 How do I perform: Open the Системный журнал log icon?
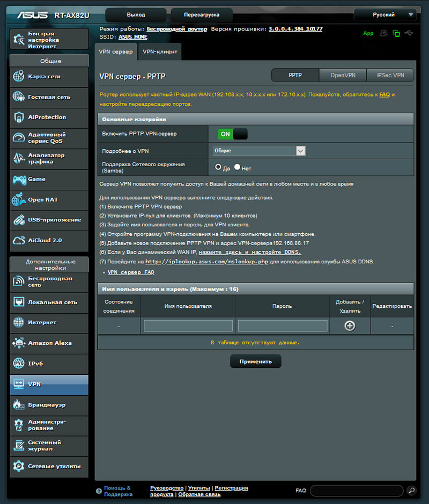point(19,446)
